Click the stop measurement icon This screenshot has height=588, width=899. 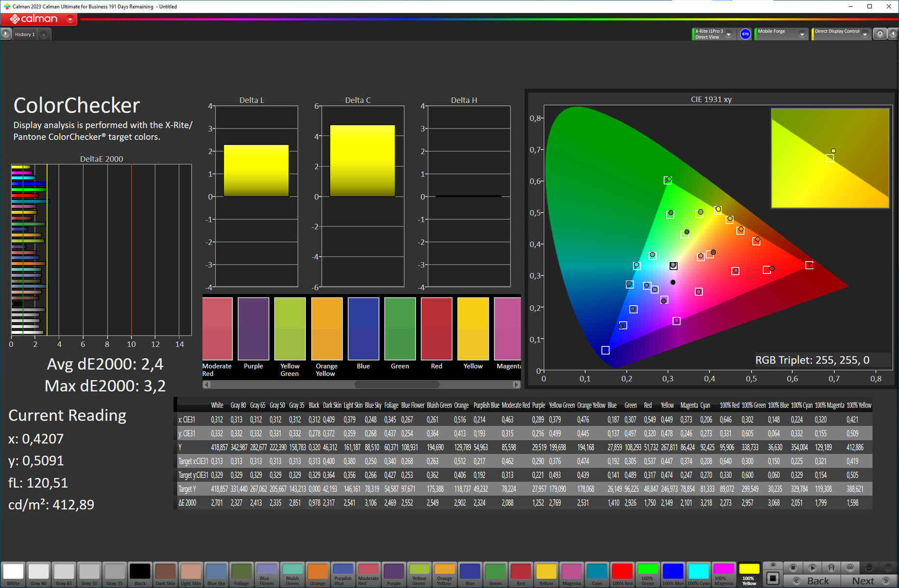793,567
